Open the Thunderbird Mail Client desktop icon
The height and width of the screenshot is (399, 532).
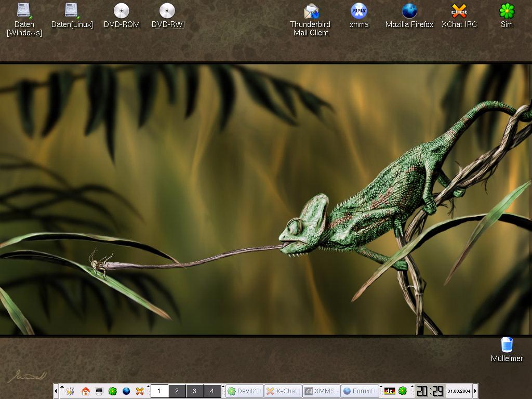point(311,11)
